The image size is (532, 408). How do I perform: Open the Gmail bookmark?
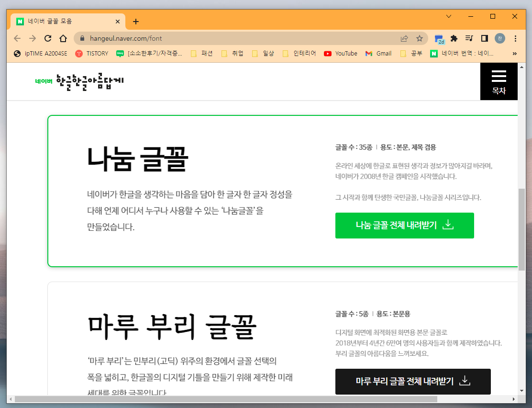point(378,53)
